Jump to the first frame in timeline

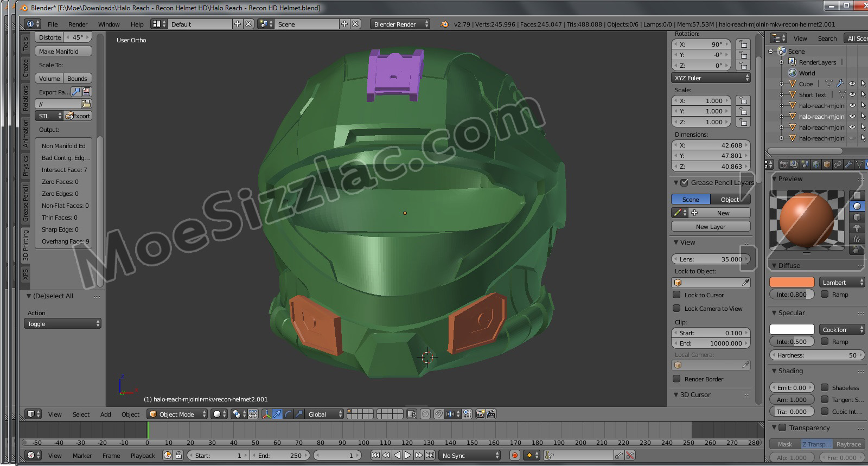[x=375, y=455]
